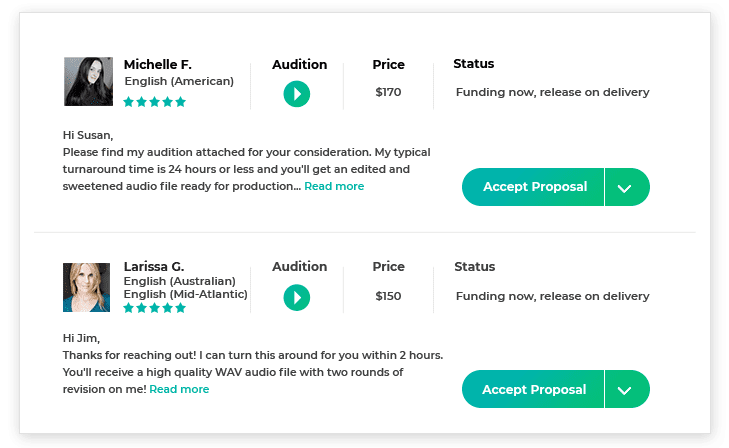The image size is (729, 448).
Task: Click Larissa G.'s name
Action: point(154,266)
